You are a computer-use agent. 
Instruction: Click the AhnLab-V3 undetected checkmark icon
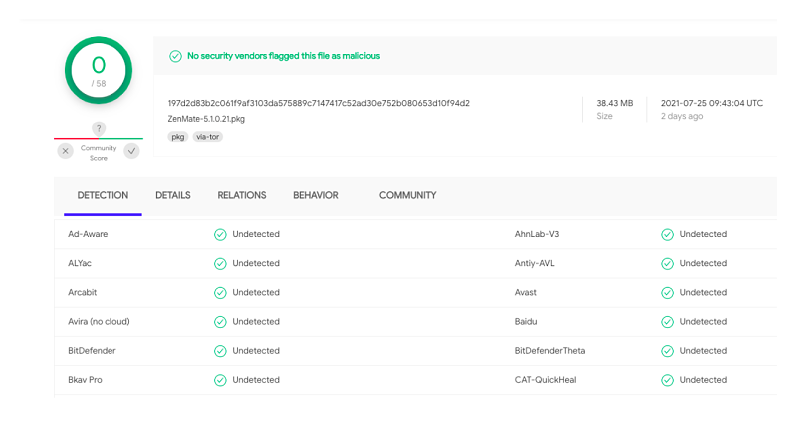pos(667,234)
